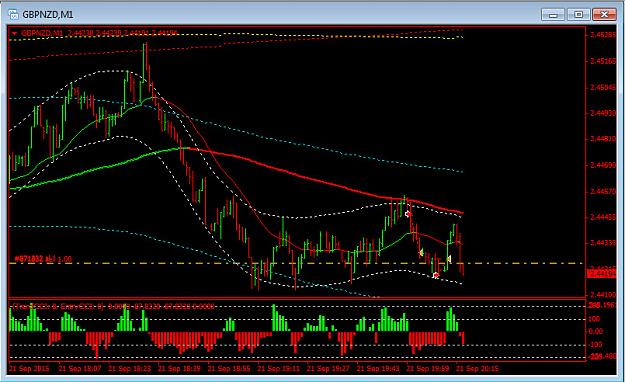
Task: Click the 21 Sep 18:55 time label
Action: tap(229, 368)
